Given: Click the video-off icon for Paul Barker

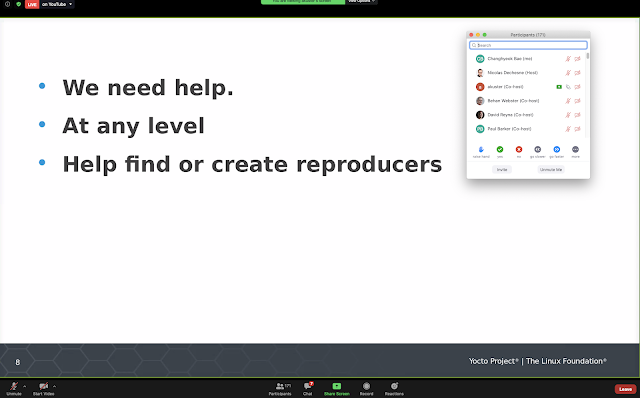Looking at the screenshot, I should [x=578, y=129].
